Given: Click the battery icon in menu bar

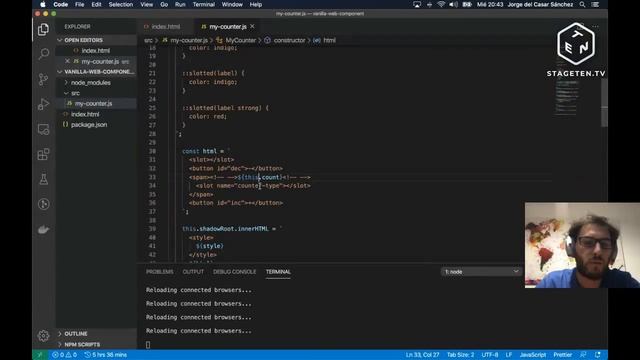Looking at the screenshot, I should point(467,4).
